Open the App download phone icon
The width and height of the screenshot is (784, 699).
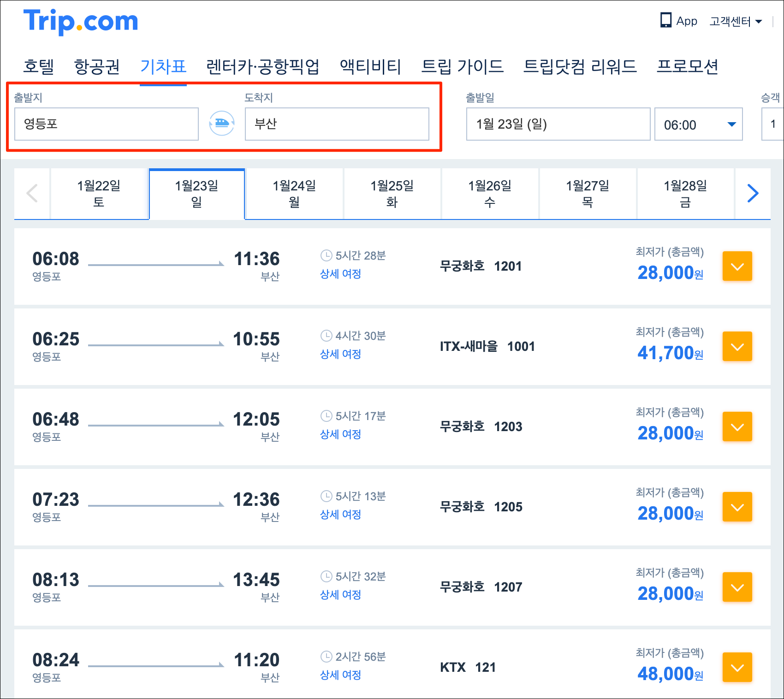[665, 20]
